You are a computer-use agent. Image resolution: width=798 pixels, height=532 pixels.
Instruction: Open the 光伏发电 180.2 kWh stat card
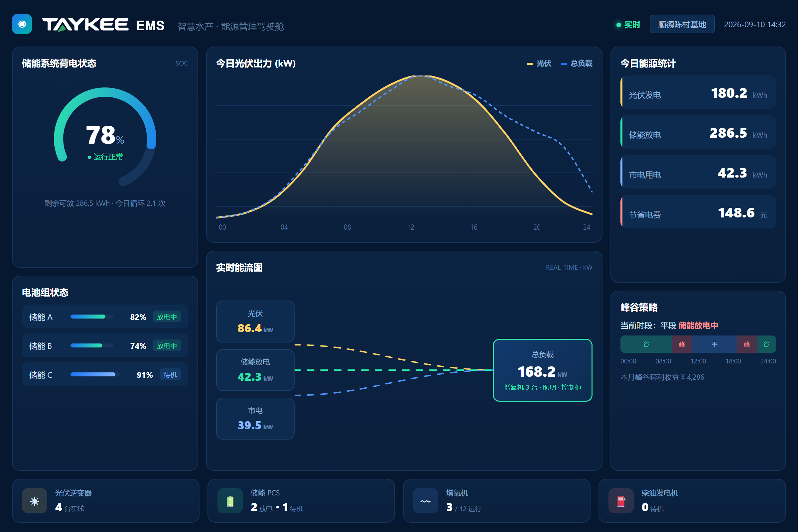pyautogui.click(x=698, y=92)
